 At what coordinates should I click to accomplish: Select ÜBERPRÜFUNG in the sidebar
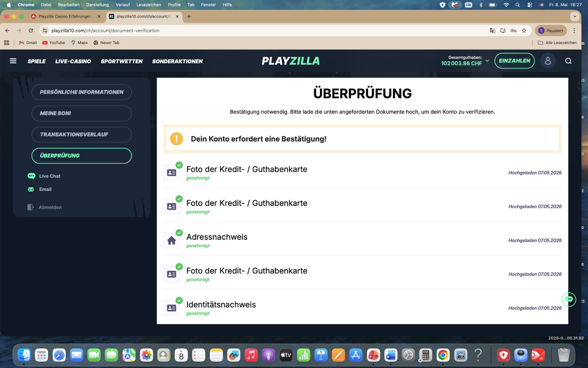(82, 156)
